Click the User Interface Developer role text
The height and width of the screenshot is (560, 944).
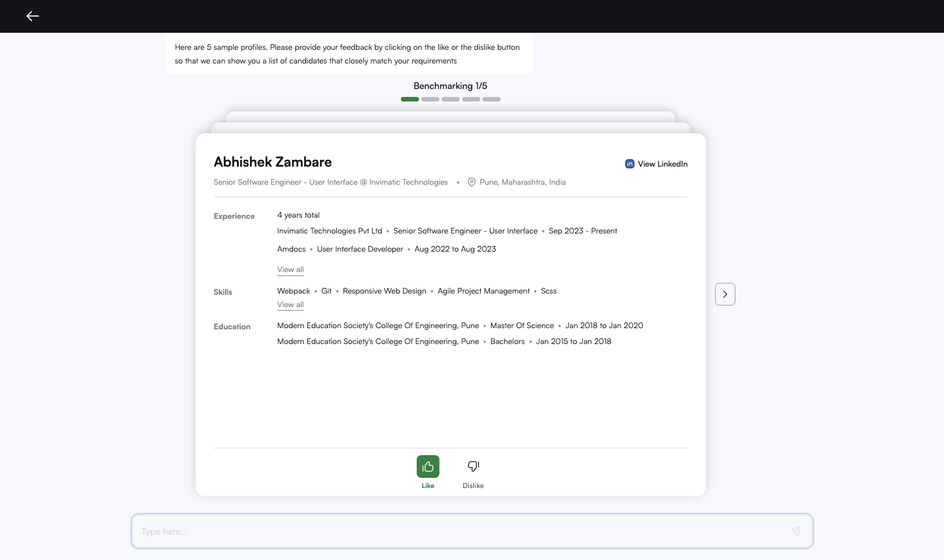(360, 249)
